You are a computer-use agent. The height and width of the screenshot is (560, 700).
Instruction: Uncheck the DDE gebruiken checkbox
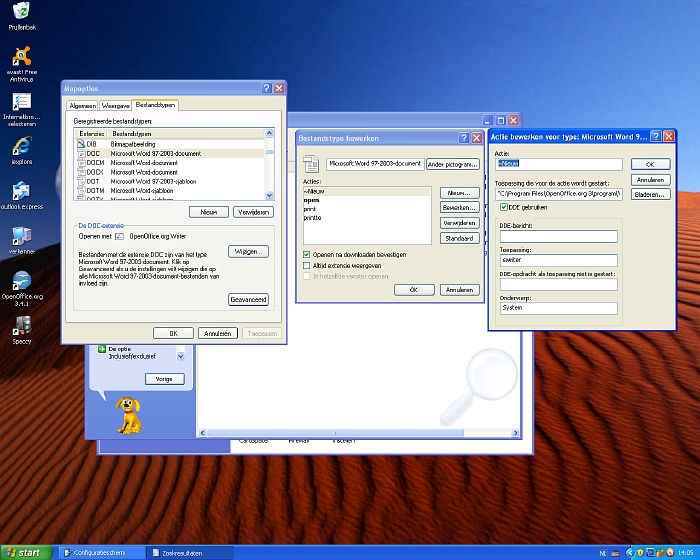pyautogui.click(x=503, y=207)
